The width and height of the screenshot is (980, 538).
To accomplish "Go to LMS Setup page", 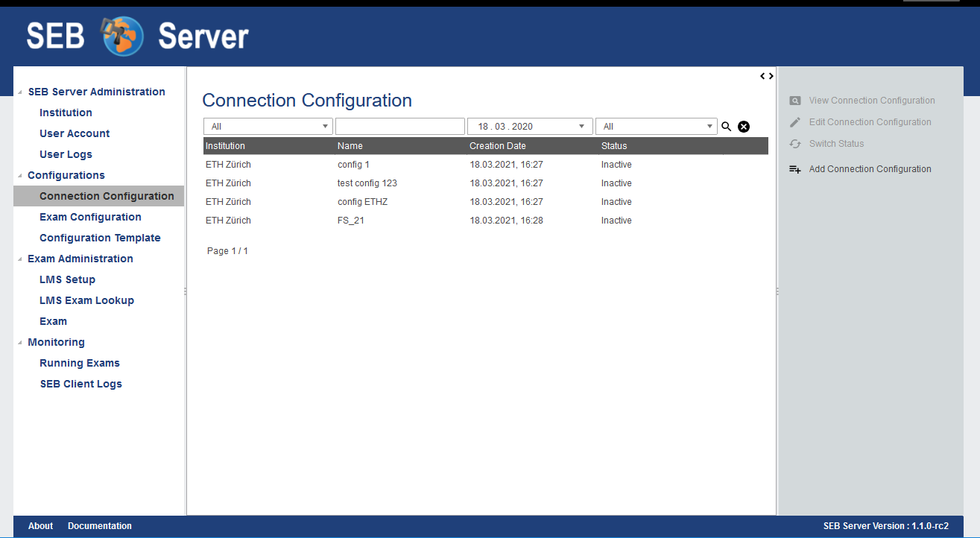I will click(x=67, y=279).
